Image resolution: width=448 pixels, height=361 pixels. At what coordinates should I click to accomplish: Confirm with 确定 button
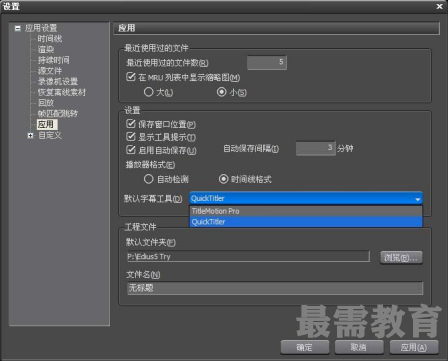[305, 347]
